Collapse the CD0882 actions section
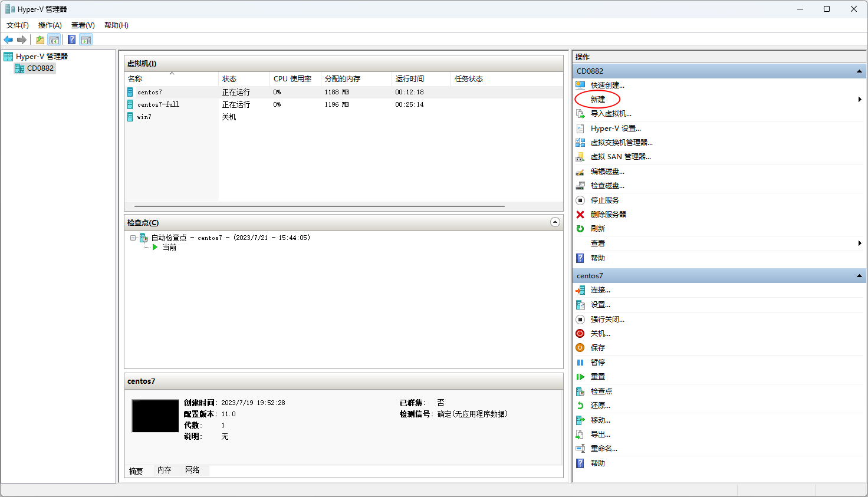 859,71
